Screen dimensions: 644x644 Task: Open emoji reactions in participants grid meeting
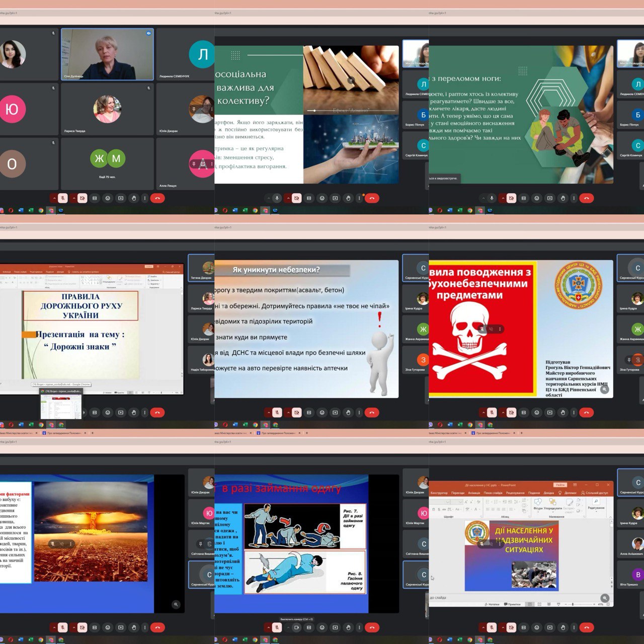(108, 198)
